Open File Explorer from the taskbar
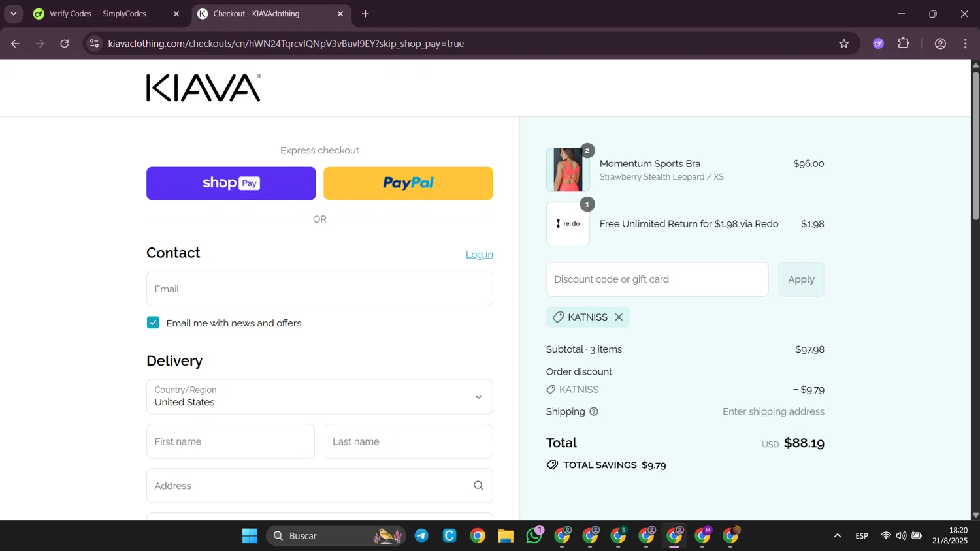 pyautogui.click(x=506, y=536)
